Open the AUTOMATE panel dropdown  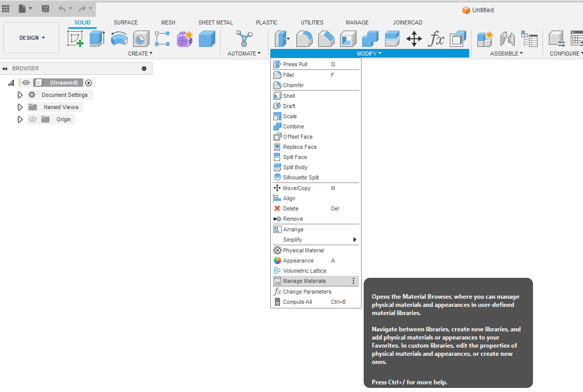pyautogui.click(x=244, y=54)
